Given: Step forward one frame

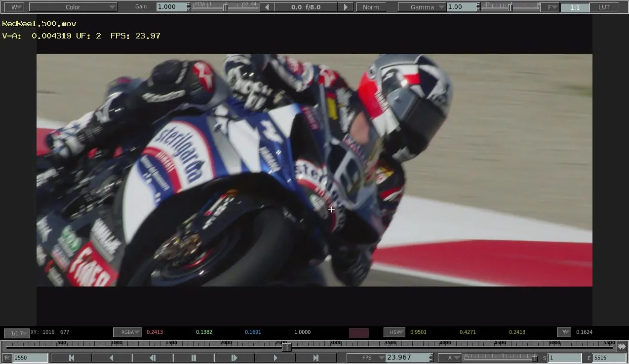Looking at the screenshot, I should (234, 358).
